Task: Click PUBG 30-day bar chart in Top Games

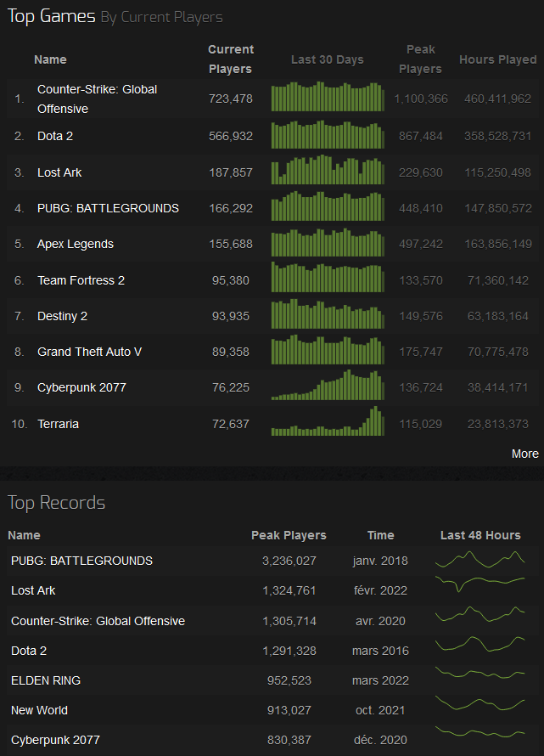Action: click(x=328, y=206)
